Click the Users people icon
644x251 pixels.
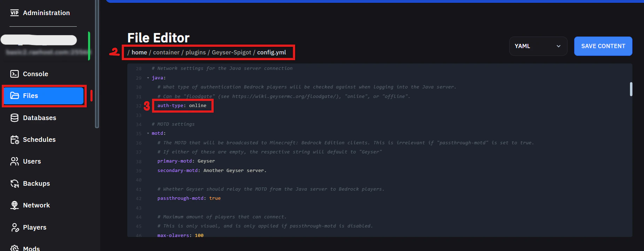(x=14, y=161)
